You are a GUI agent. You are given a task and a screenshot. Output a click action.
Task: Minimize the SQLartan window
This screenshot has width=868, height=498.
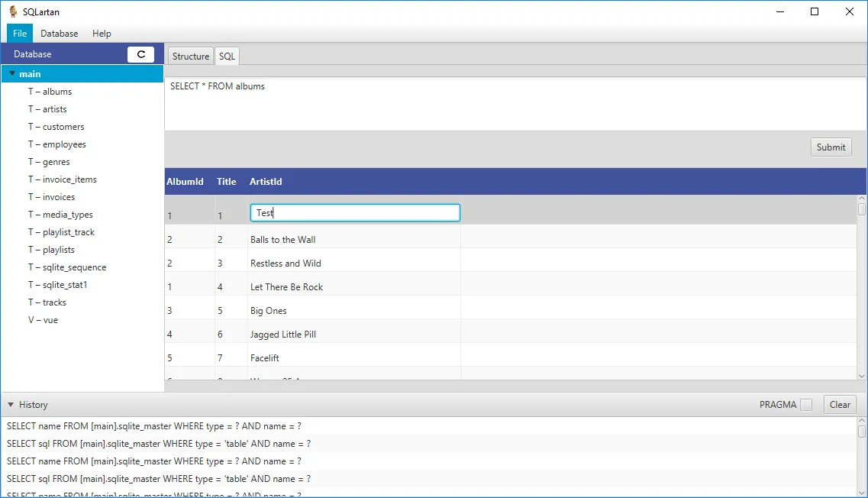(x=780, y=11)
